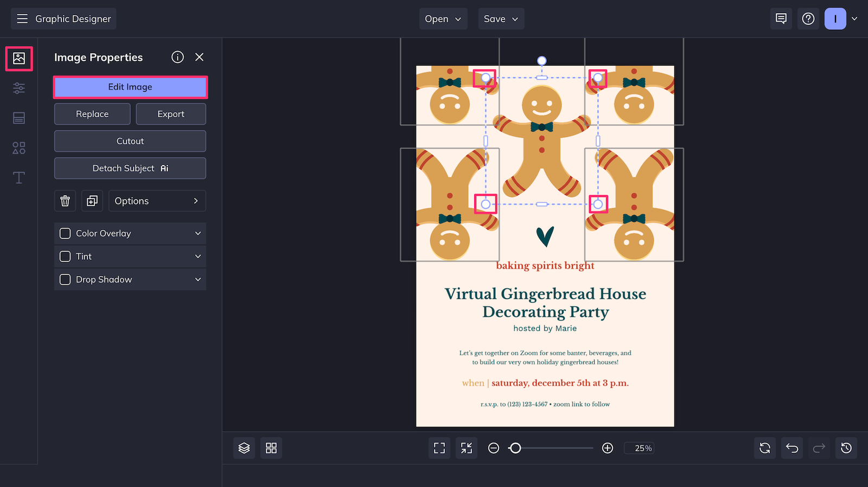
Task: Open the Layers panel icon
Action: (244, 448)
